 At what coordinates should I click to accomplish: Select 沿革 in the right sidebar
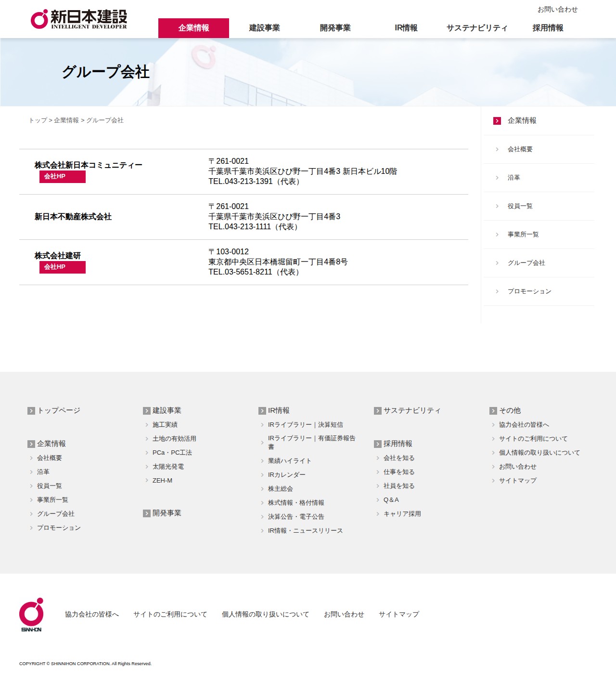(x=514, y=178)
